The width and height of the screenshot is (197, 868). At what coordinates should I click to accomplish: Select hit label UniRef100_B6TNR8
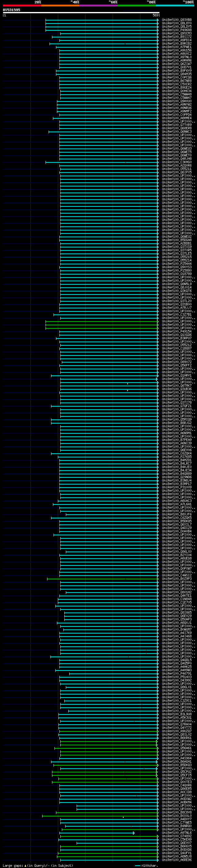[x=176, y=81]
